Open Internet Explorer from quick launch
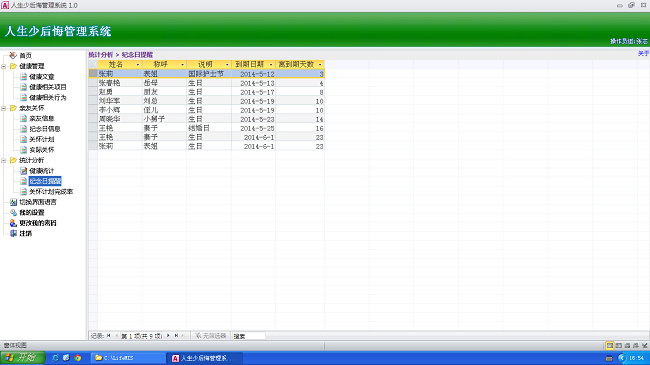650x365 pixels. click(55, 358)
